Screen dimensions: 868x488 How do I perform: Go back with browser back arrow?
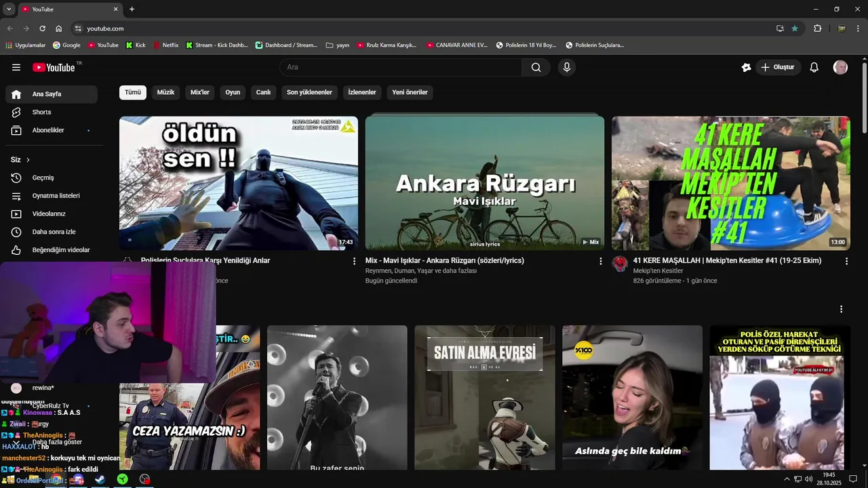pyautogui.click(x=9, y=28)
